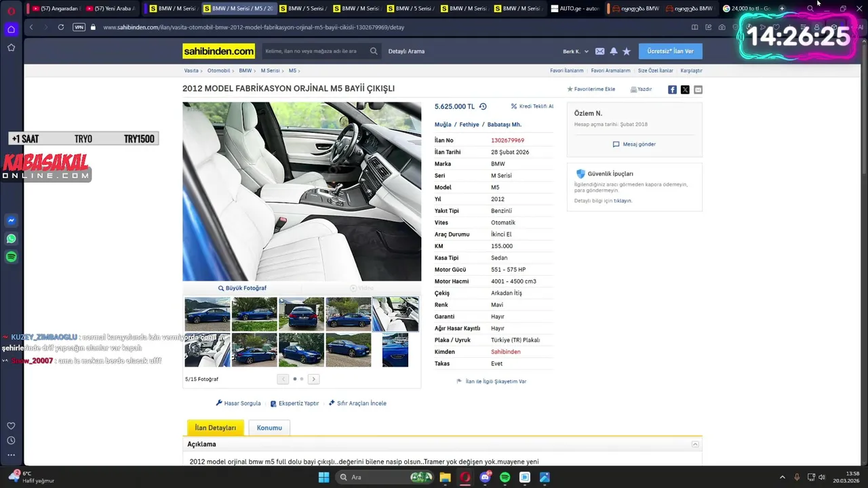This screenshot has height=488, width=868.
Task: Open File Explorer from taskbar
Action: point(445,477)
